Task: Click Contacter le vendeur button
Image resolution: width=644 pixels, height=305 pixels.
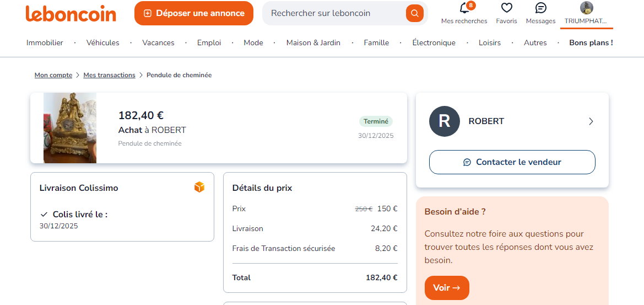Action: pyautogui.click(x=512, y=162)
